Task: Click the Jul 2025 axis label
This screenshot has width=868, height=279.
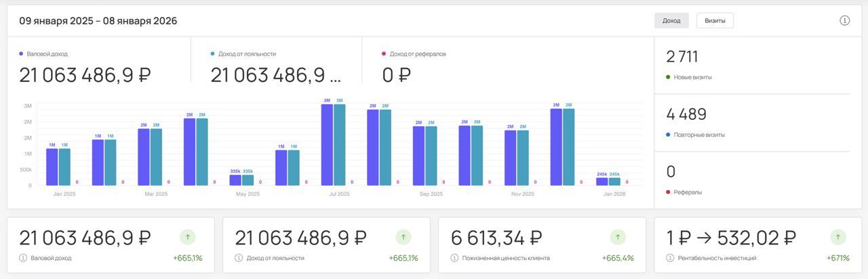Action: point(339,194)
